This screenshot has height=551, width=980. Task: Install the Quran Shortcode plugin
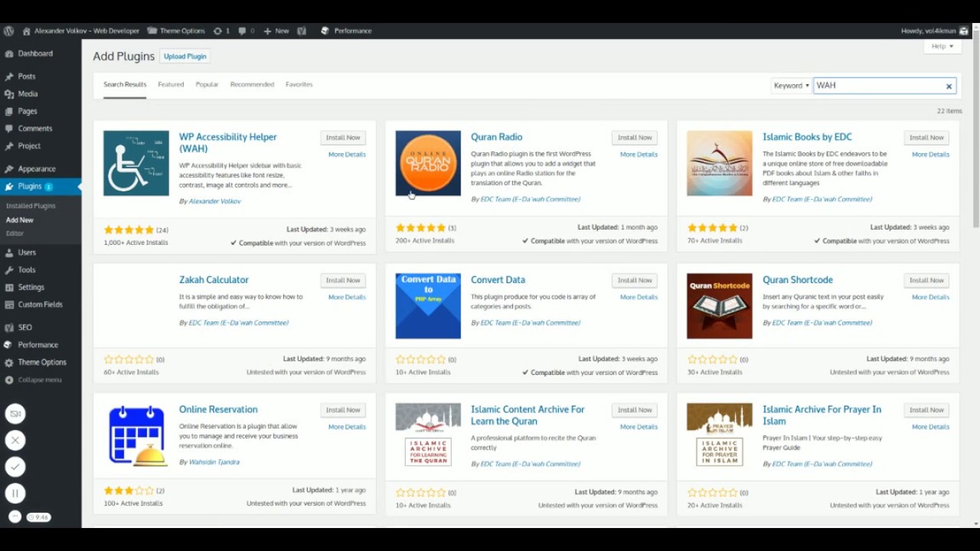[926, 280]
